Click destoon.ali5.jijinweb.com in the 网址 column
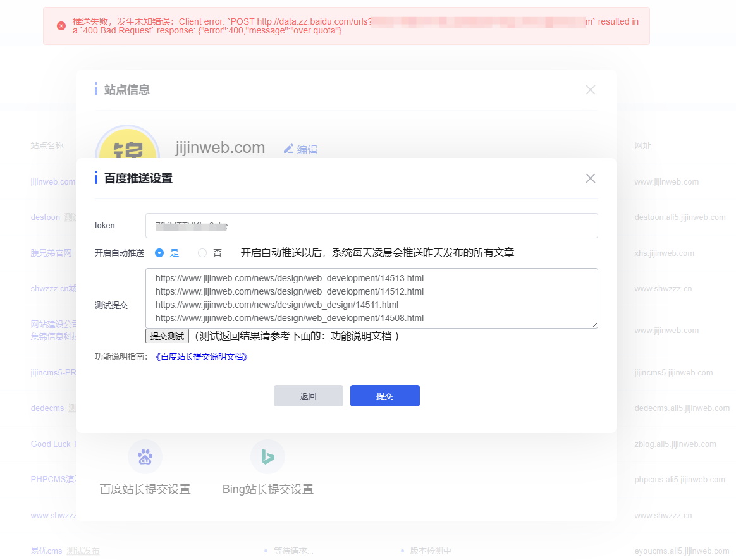 pos(680,217)
